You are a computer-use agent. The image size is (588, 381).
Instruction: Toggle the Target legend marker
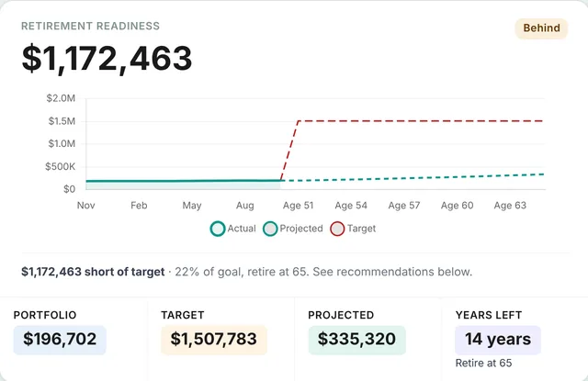(337, 229)
